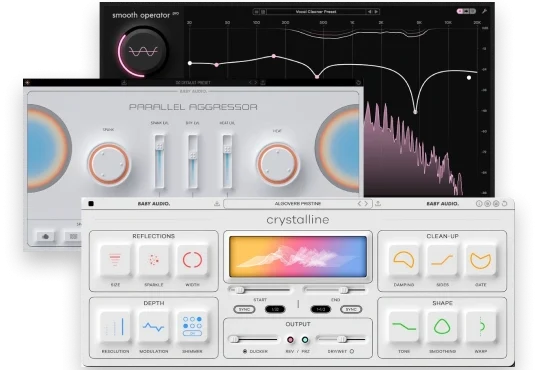This screenshot has height=370, width=537.
Task: Click the save icon in Parallel Aggressor top bar
Action: [x=124, y=83]
